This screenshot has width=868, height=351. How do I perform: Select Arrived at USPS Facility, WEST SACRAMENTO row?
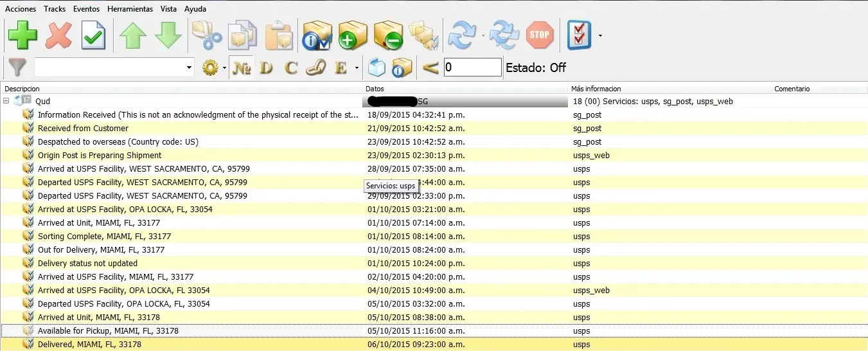pyautogui.click(x=434, y=168)
